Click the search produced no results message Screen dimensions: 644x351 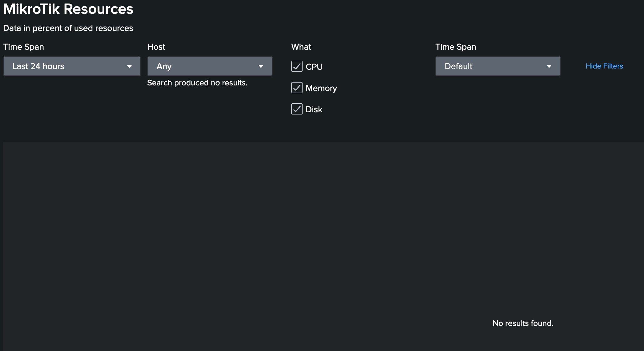click(197, 83)
